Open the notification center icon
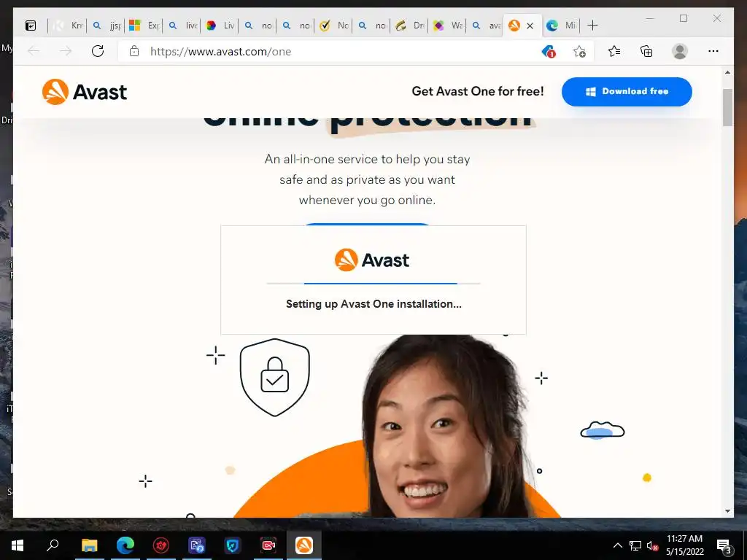This screenshot has height=560, width=747. [724, 546]
